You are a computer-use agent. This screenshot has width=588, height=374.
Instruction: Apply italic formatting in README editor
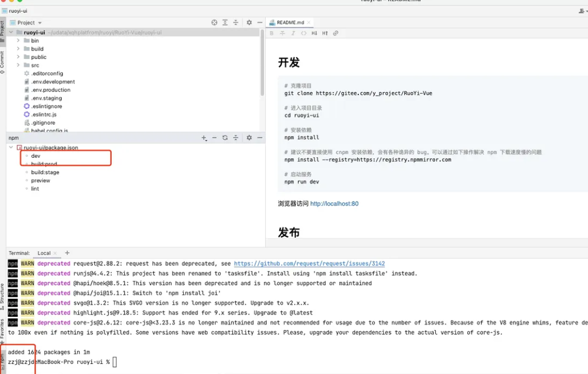click(293, 33)
